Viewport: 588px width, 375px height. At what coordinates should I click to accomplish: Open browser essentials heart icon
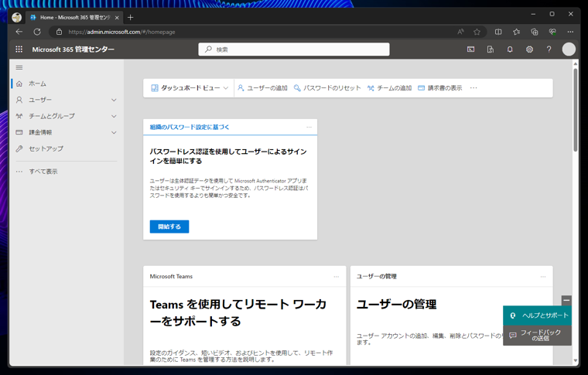(x=552, y=32)
